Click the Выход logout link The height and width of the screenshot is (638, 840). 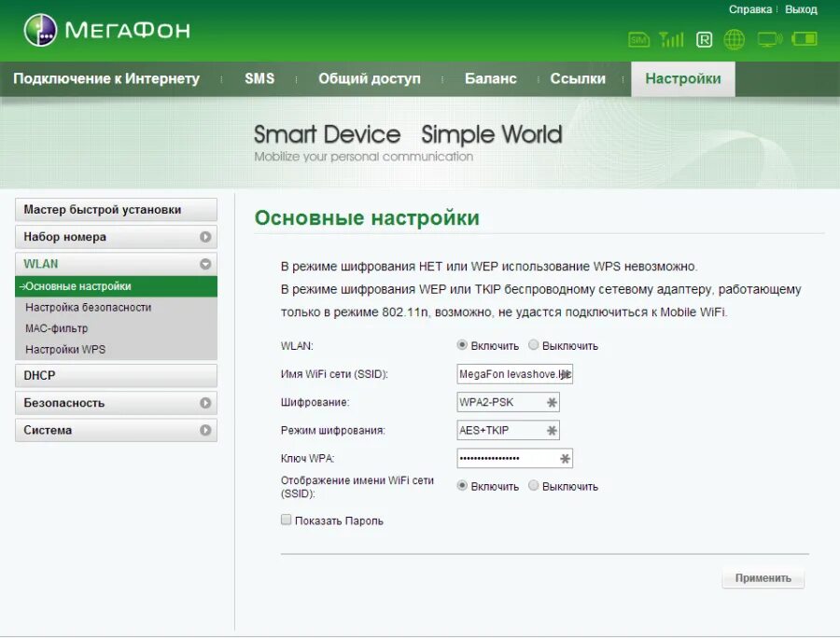[x=801, y=9]
